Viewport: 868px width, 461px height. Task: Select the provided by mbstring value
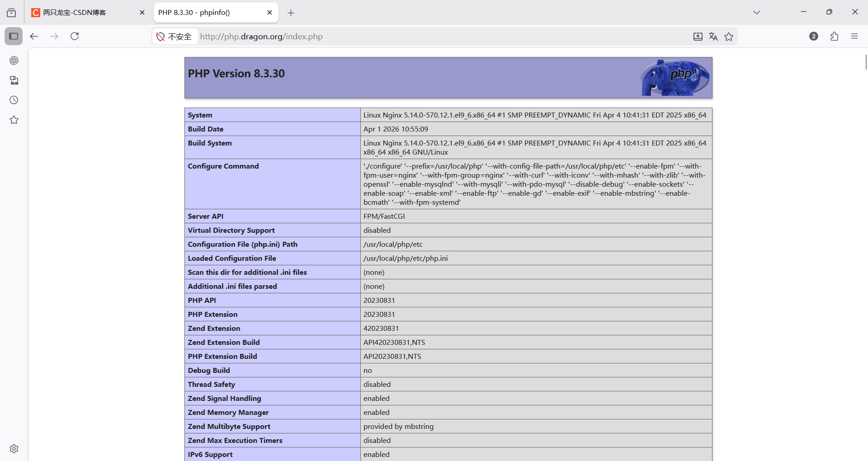click(x=398, y=427)
